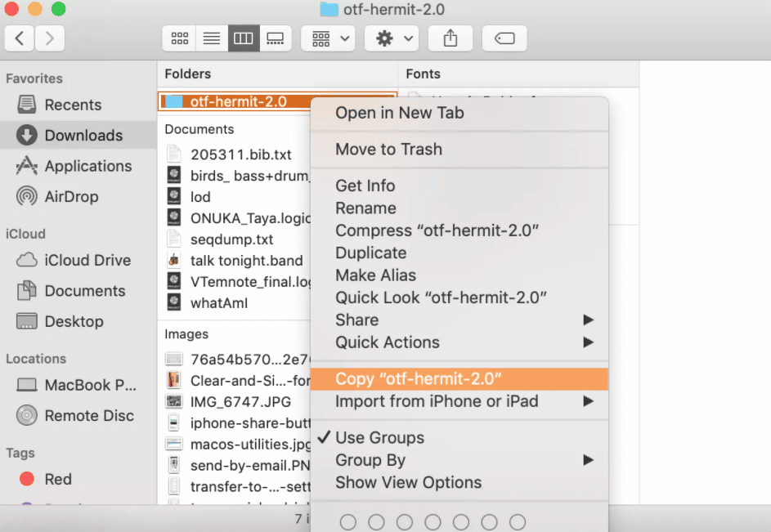Image resolution: width=771 pixels, height=532 pixels.
Task: Click the Edit Tags toolbar icon
Action: point(504,38)
